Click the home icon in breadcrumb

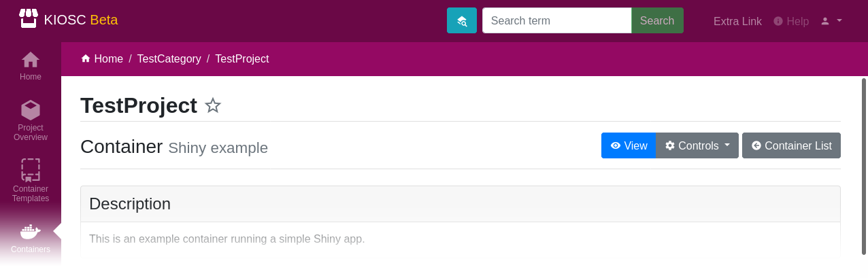pyautogui.click(x=86, y=58)
